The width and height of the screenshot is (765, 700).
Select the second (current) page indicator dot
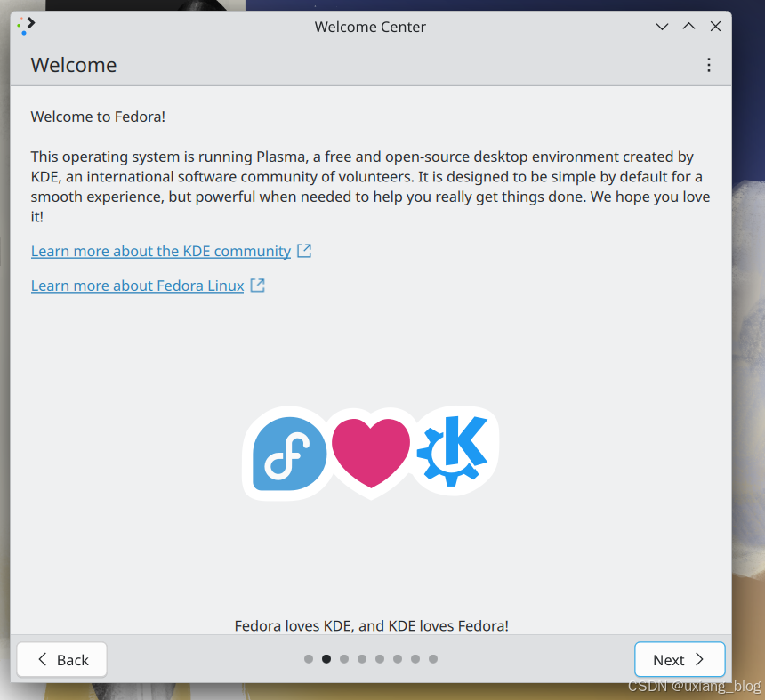point(326,659)
